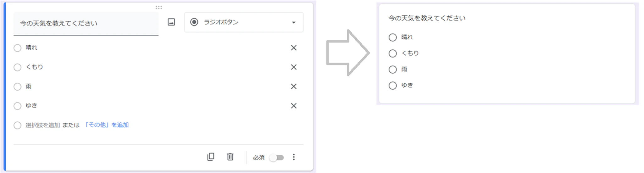Remove the くもり option with its X
Viewport: 644px width, 173px height.
(x=294, y=67)
